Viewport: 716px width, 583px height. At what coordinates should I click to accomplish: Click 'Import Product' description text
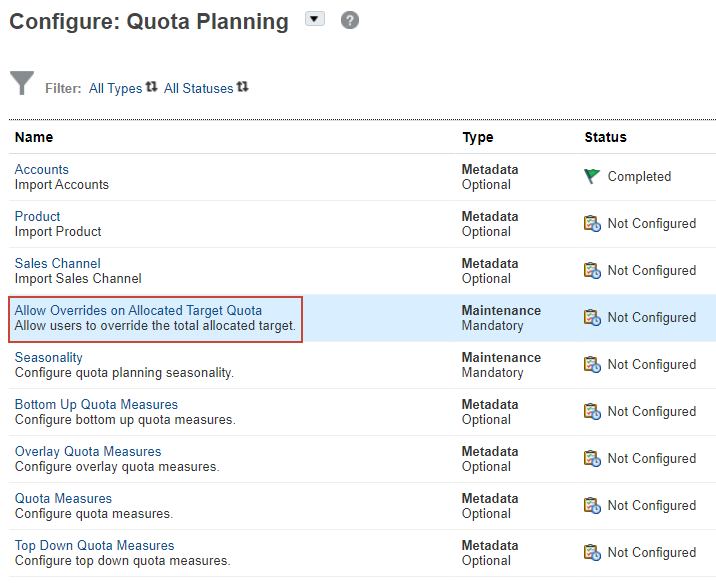(x=58, y=231)
